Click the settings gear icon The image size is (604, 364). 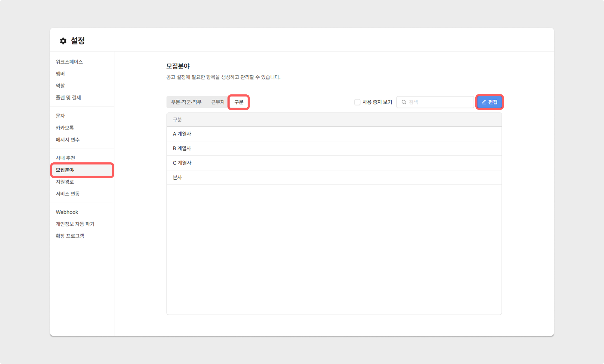click(x=63, y=41)
